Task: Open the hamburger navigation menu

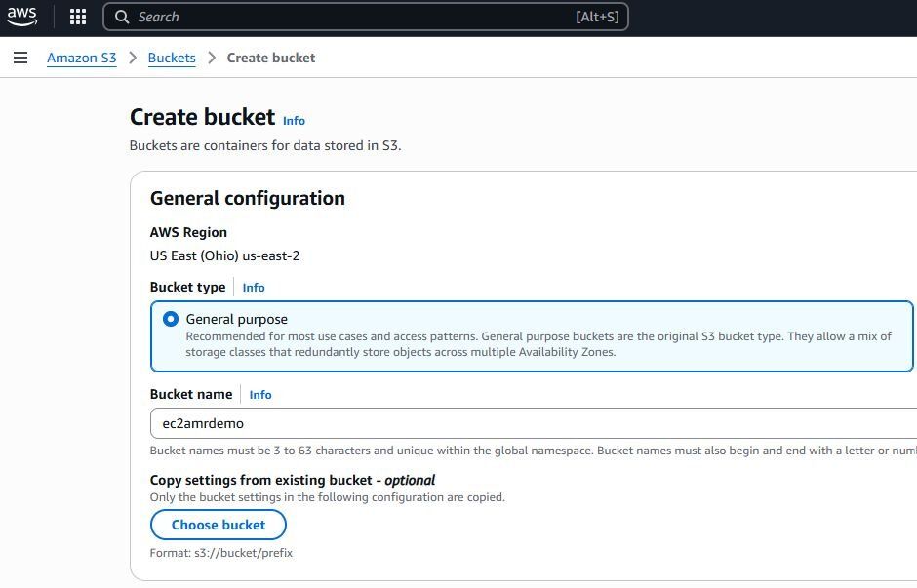Action: pos(20,58)
